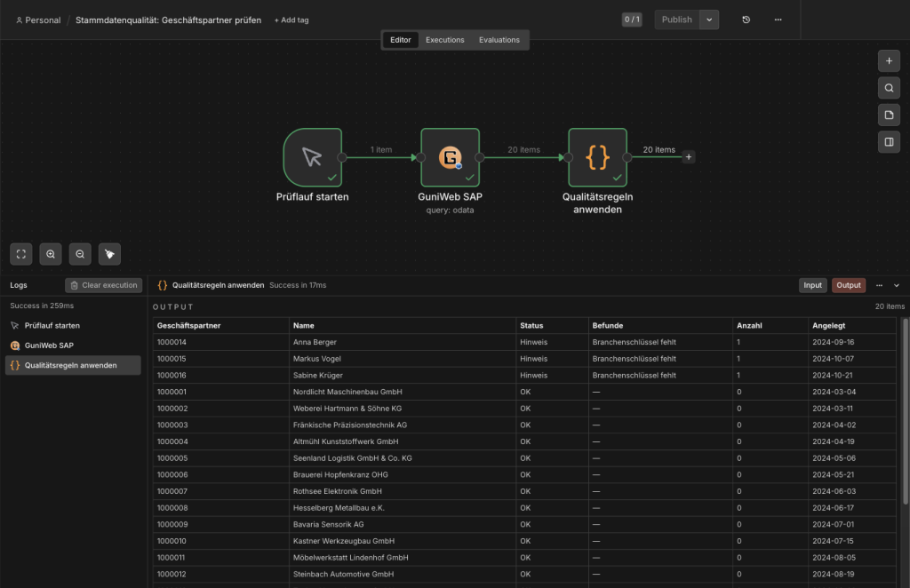The width and height of the screenshot is (910, 588).
Task: Click the Publish button
Action: [x=676, y=20]
